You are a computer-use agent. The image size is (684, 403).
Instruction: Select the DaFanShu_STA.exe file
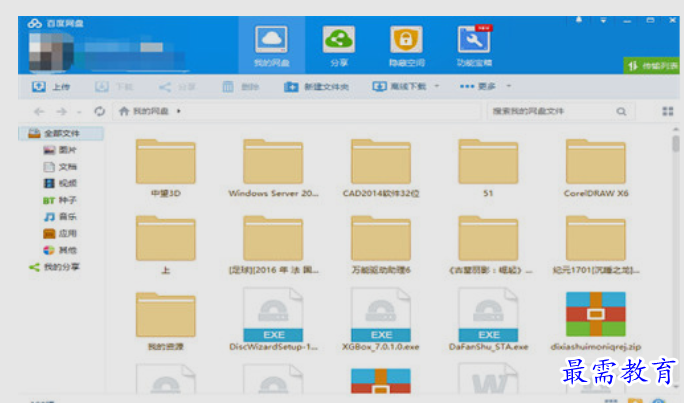click(x=488, y=320)
